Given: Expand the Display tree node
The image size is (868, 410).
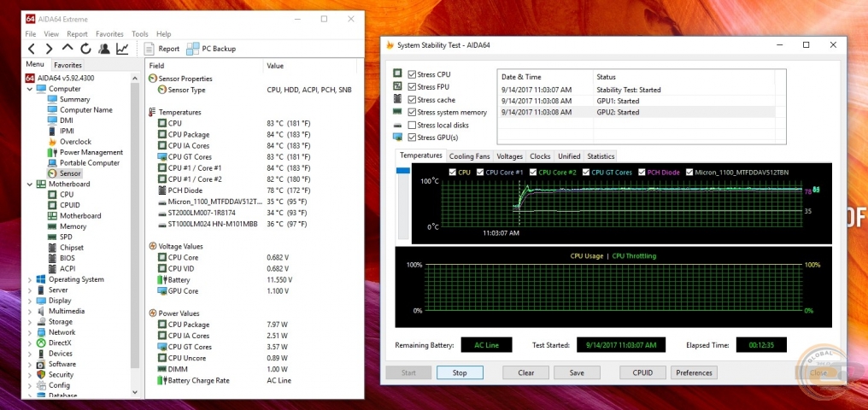Looking at the screenshot, I should [29, 301].
